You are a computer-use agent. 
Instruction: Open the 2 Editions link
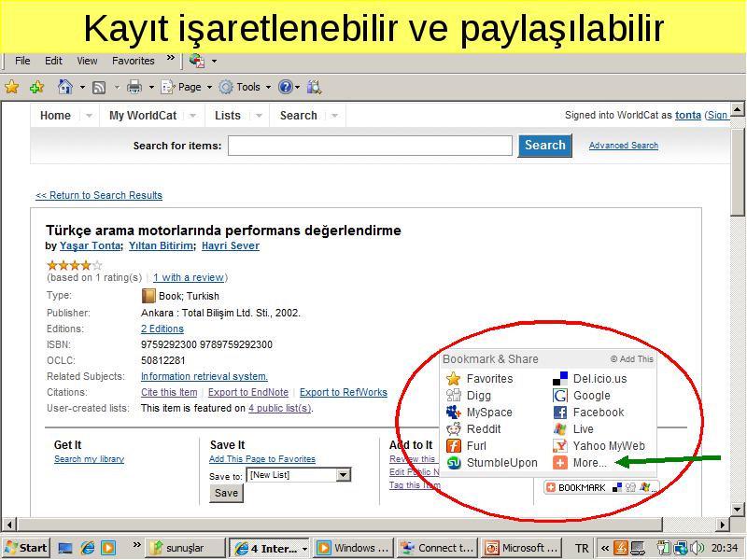tap(162, 329)
